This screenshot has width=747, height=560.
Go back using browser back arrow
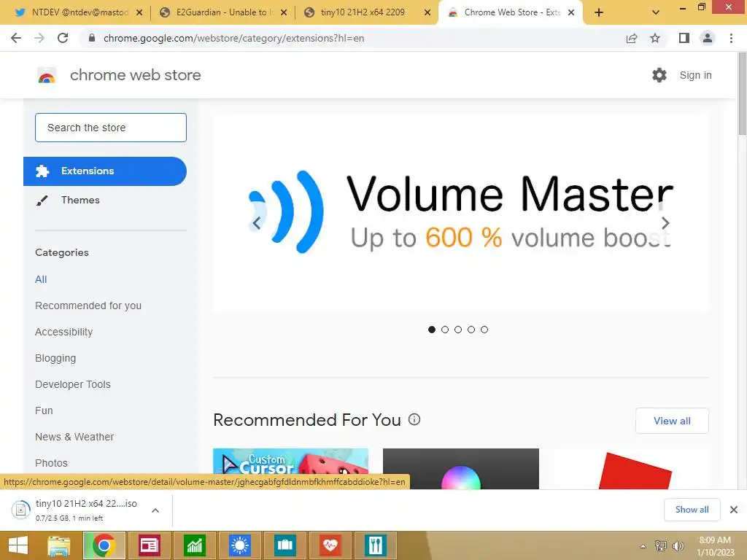pos(16,38)
